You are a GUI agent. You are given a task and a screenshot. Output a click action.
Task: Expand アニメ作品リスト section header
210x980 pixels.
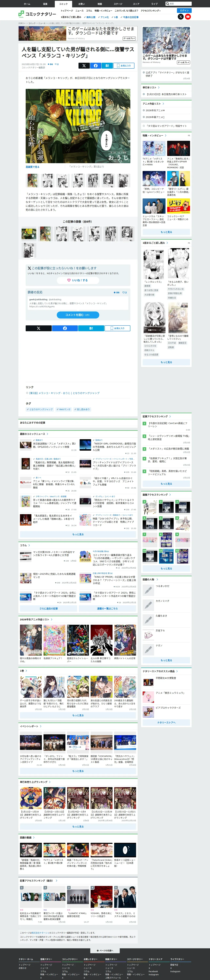[153, 104]
